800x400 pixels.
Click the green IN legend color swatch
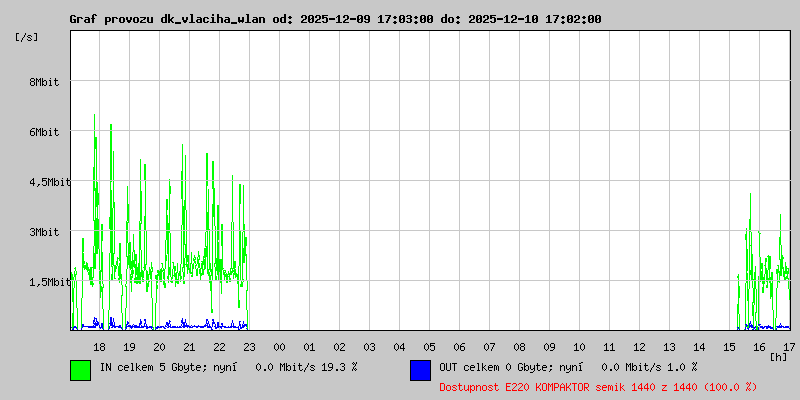pos(81,370)
